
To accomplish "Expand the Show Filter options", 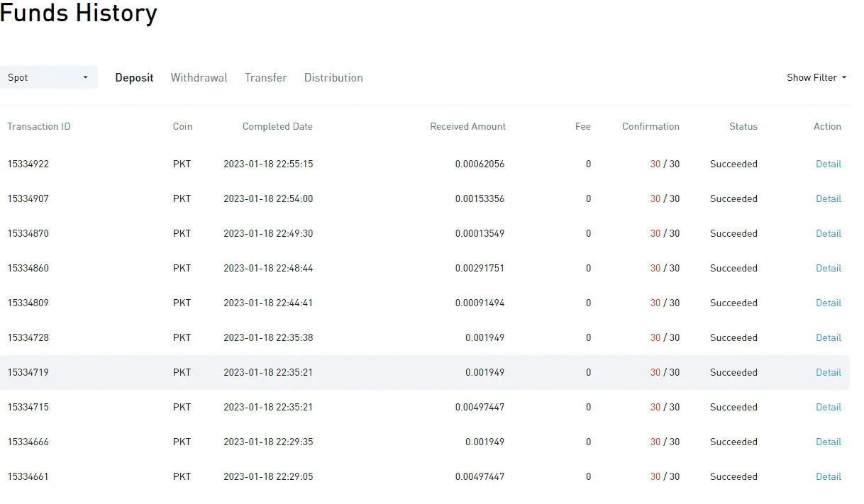I will click(x=816, y=77).
